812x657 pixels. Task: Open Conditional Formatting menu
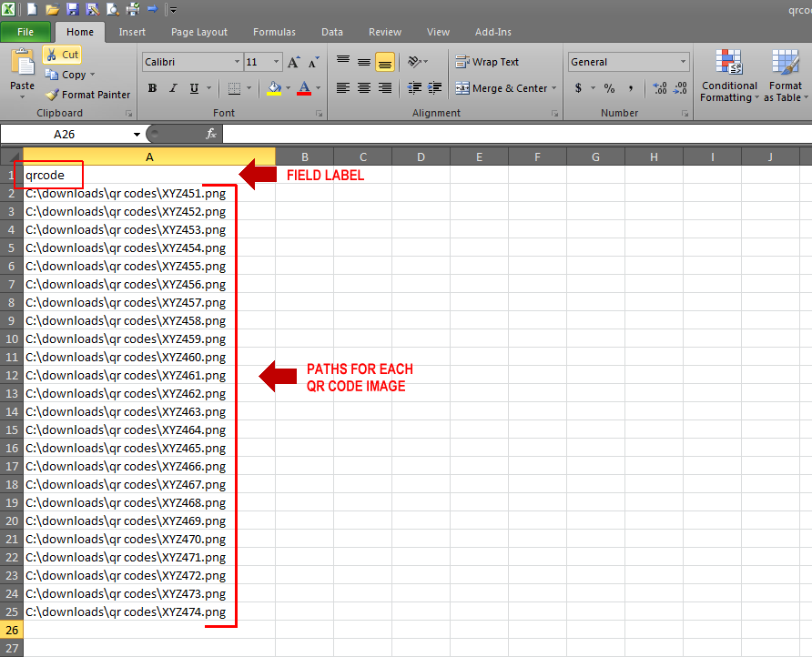[729, 76]
